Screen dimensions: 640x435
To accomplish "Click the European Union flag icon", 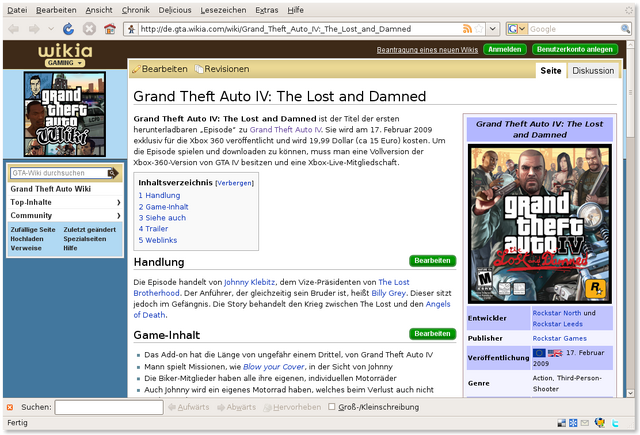I will (x=539, y=353).
